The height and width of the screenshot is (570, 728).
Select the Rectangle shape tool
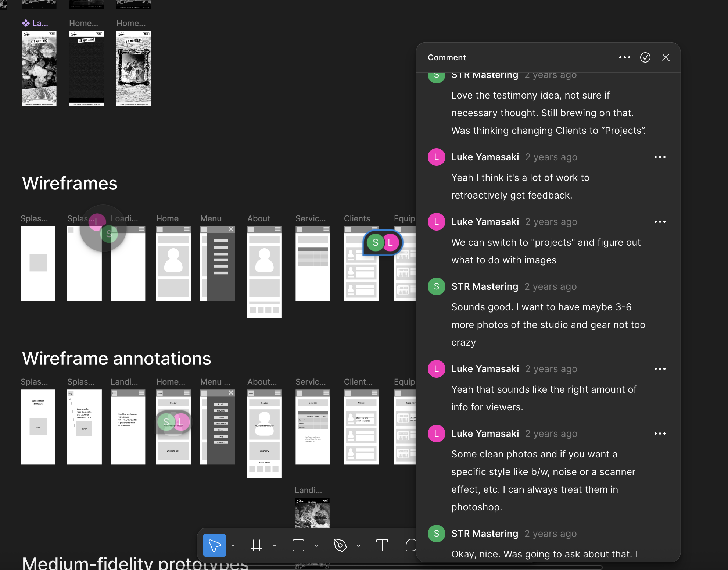point(298,545)
